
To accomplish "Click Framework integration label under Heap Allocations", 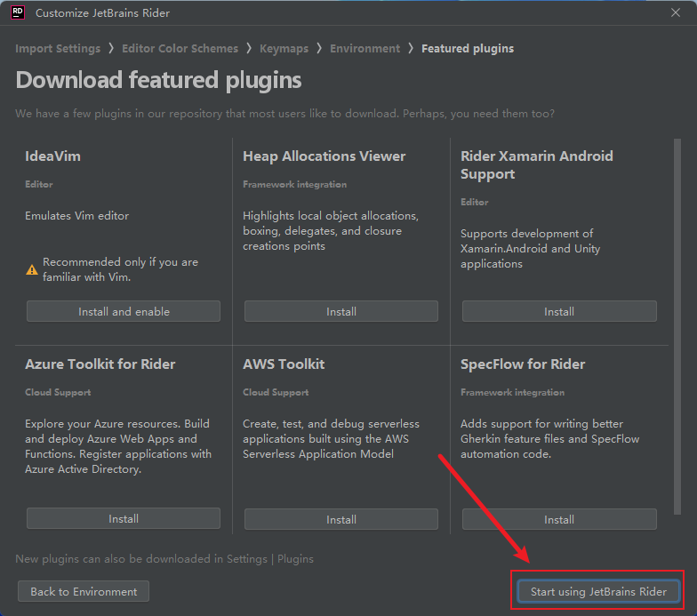I will tap(295, 184).
